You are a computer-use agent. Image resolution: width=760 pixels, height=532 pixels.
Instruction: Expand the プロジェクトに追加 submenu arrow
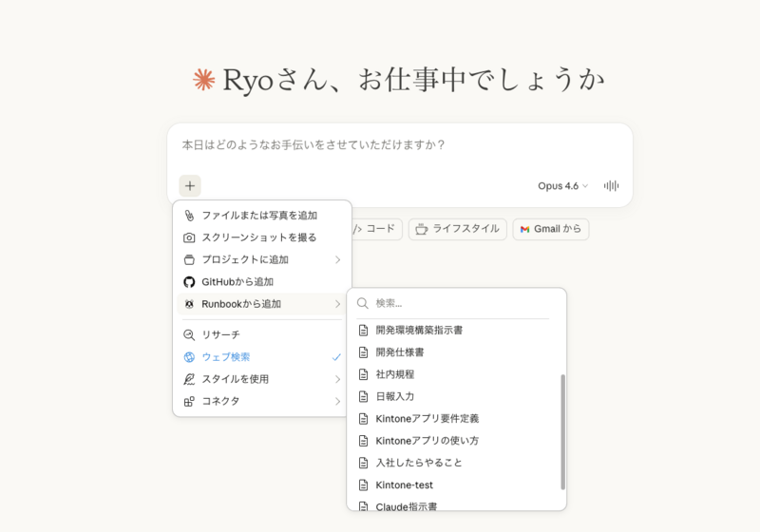[x=337, y=259]
